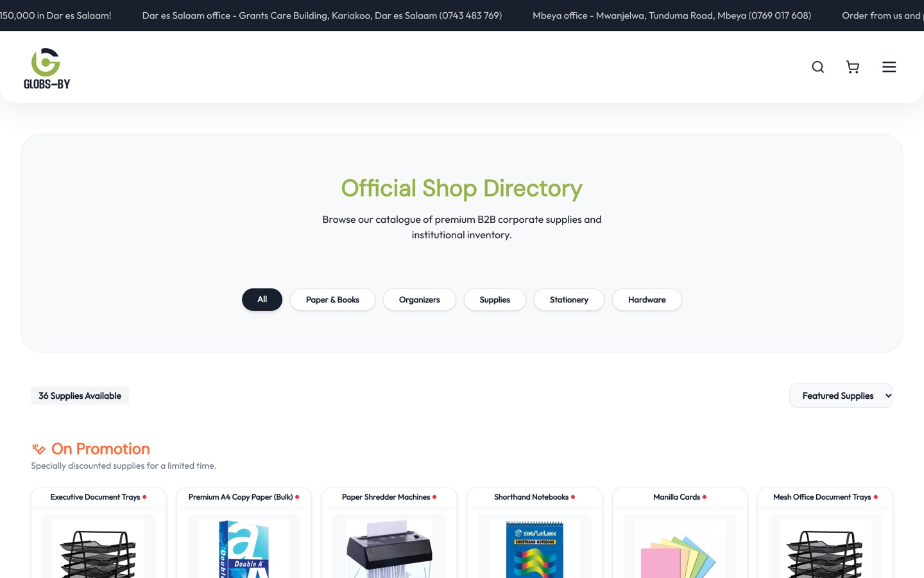The height and width of the screenshot is (578, 924).
Task: Click the Manilla Cards title
Action: (x=676, y=497)
